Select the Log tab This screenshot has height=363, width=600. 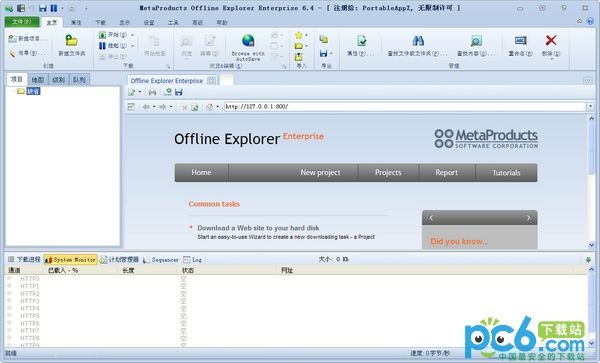pos(192,260)
